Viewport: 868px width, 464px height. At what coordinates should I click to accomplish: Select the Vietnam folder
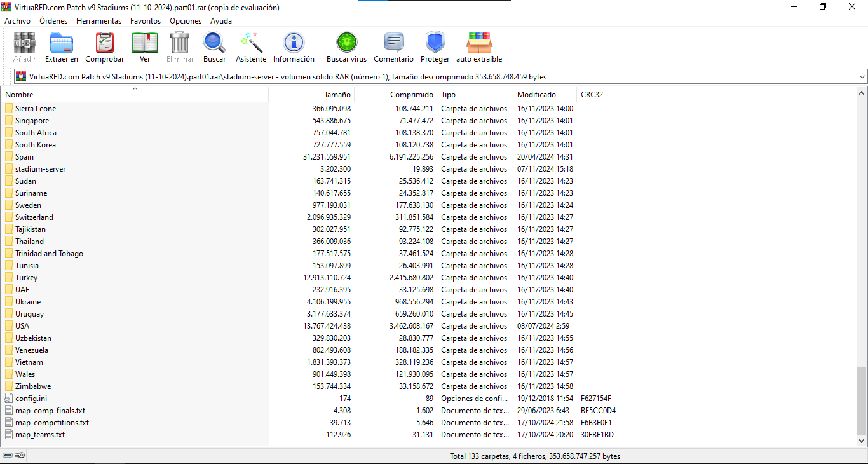pos(29,362)
